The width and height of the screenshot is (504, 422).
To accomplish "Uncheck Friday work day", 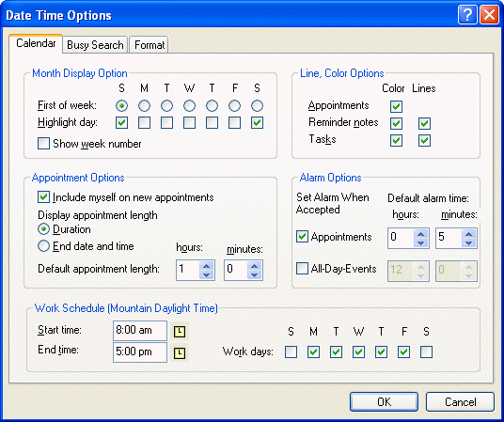I will pos(403,352).
